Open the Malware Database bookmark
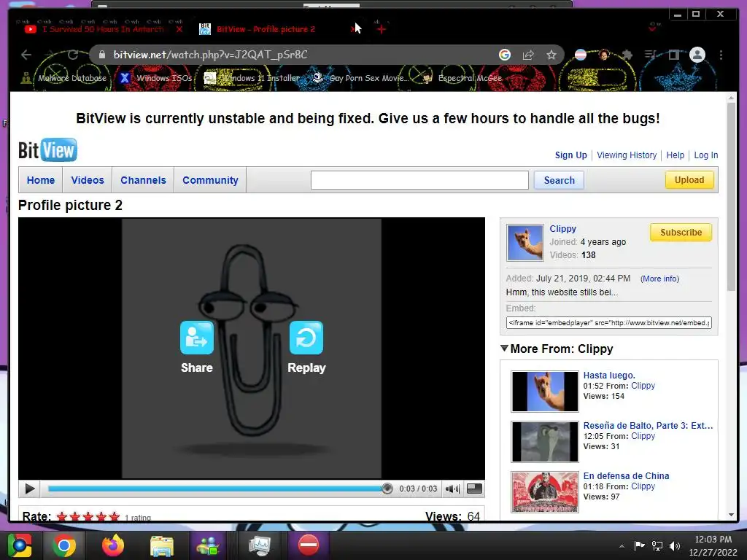This screenshot has width=747, height=560. [x=64, y=78]
